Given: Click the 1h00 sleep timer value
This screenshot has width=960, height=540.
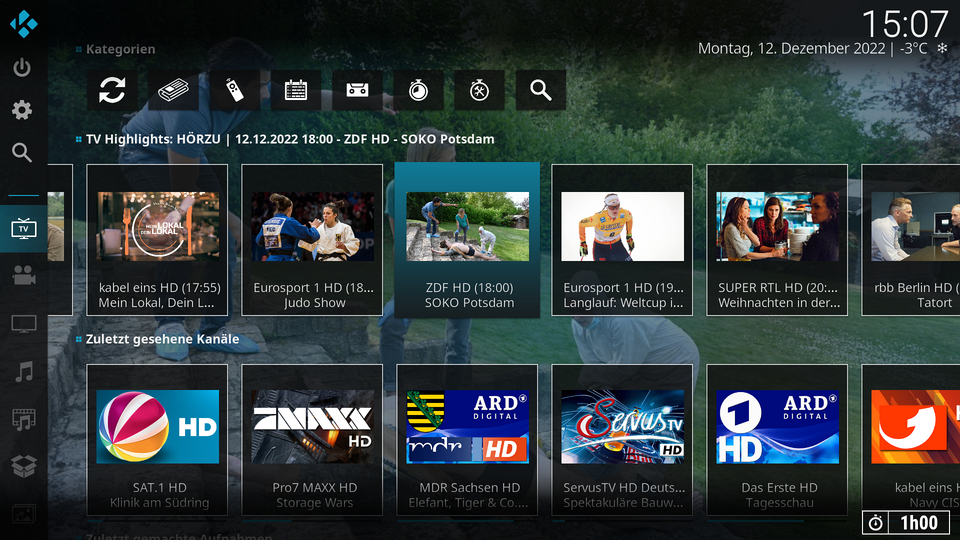Looking at the screenshot, I should click(919, 523).
